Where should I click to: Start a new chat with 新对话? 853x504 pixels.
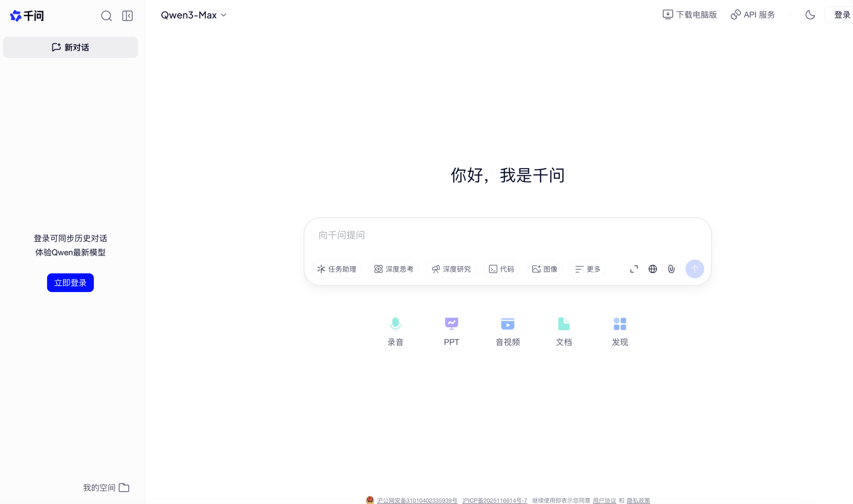[x=71, y=47]
